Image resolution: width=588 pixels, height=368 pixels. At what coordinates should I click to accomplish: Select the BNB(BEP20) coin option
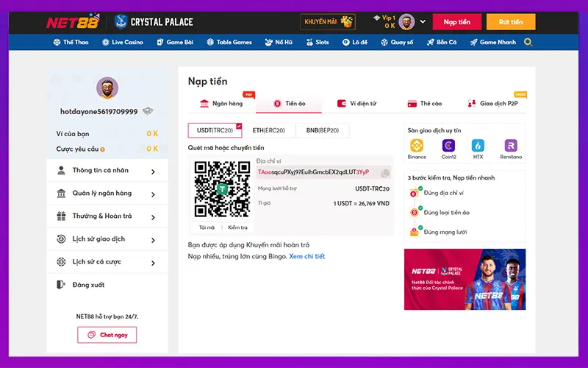tap(323, 130)
